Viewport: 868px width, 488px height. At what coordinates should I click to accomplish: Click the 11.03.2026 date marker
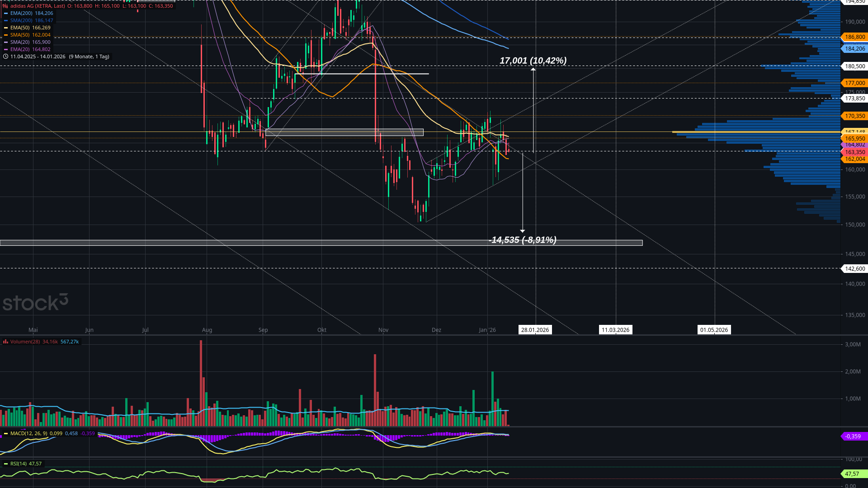(x=615, y=330)
